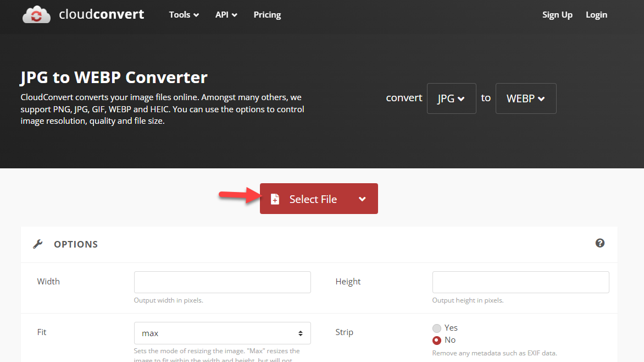Viewport: 644px width, 362px height.
Task: Click the file-plus icon on Select File
Action: point(275,199)
